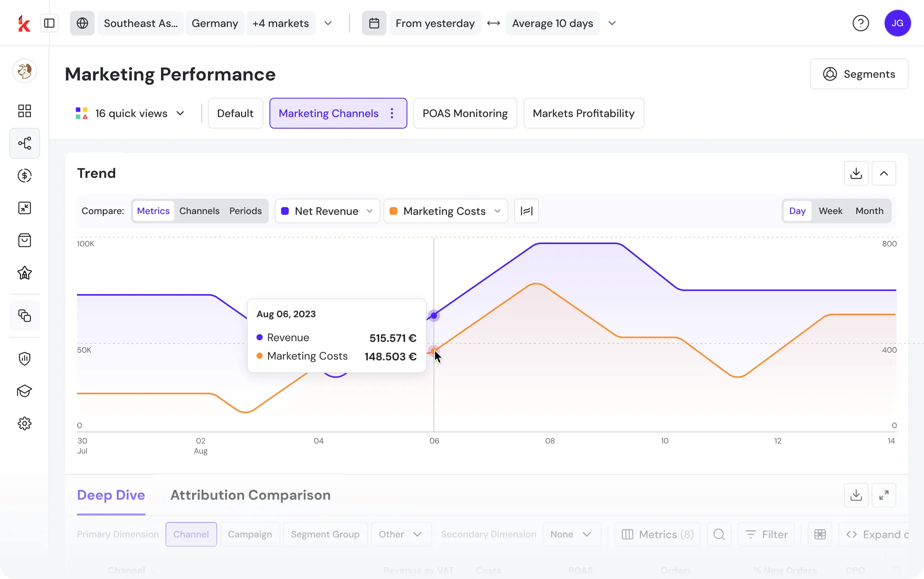
Task: Toggle the sidebar panel icon
Action: (49, 23)
